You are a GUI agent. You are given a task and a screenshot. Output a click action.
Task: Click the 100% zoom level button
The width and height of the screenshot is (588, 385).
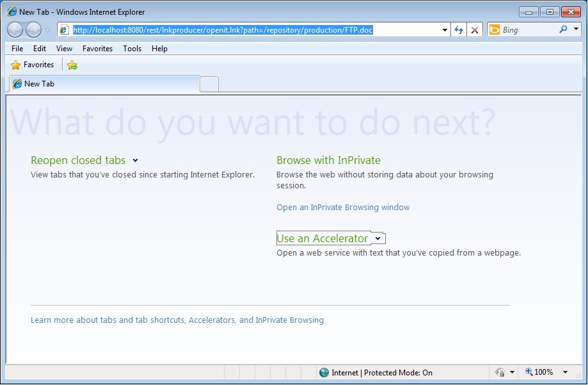pyautogui.click(x=539, y=372)
